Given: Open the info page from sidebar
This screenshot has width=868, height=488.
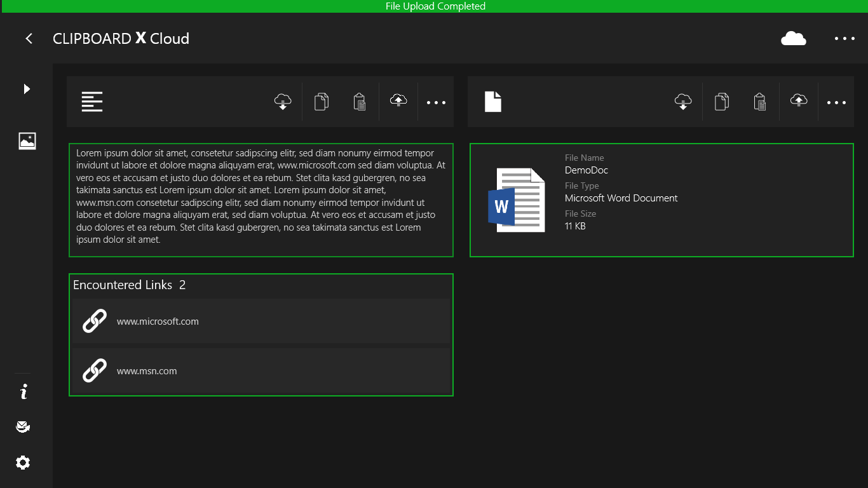Looking at the screenshot, I should tap(24, 392).
